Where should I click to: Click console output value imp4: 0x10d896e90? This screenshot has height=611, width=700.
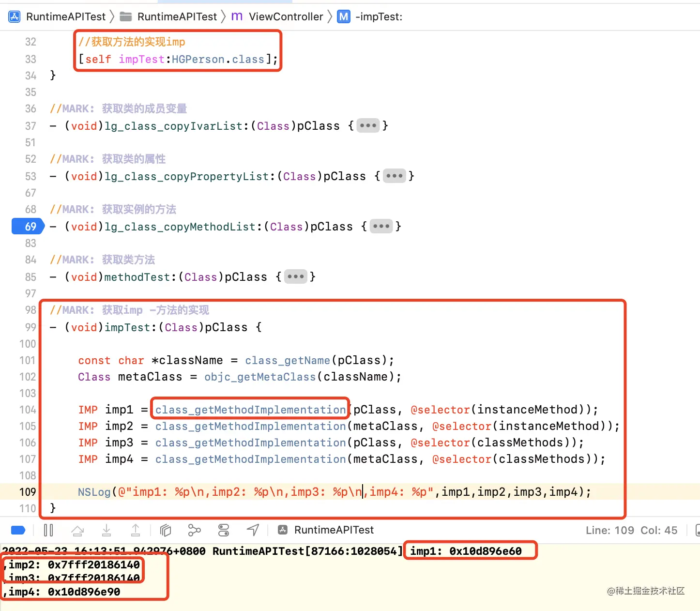point(64,592)
